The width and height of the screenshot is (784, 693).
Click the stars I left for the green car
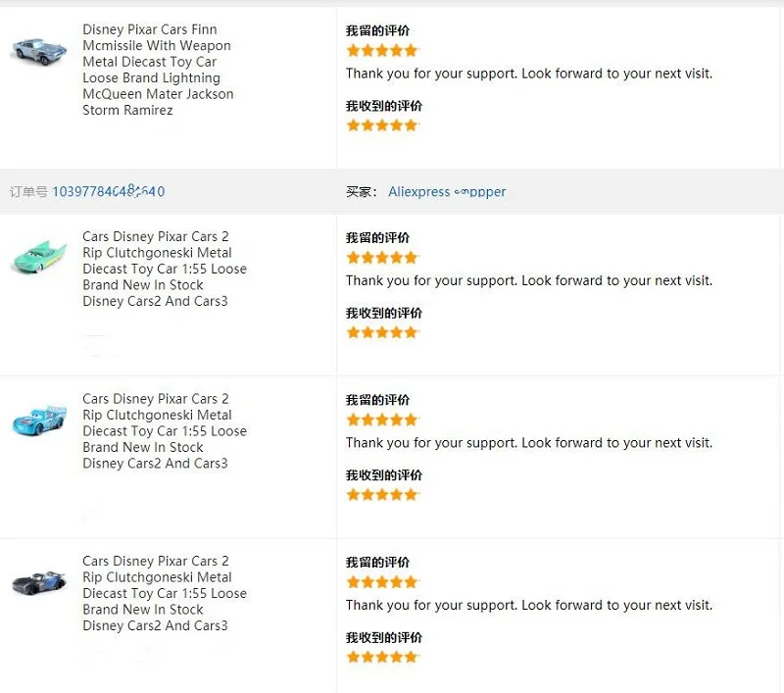(382, 258)
